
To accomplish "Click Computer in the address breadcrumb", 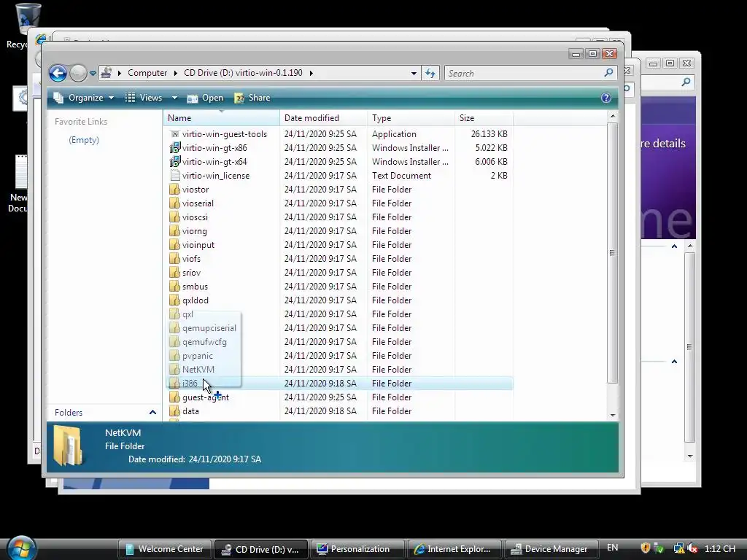I will pos(147,73).
